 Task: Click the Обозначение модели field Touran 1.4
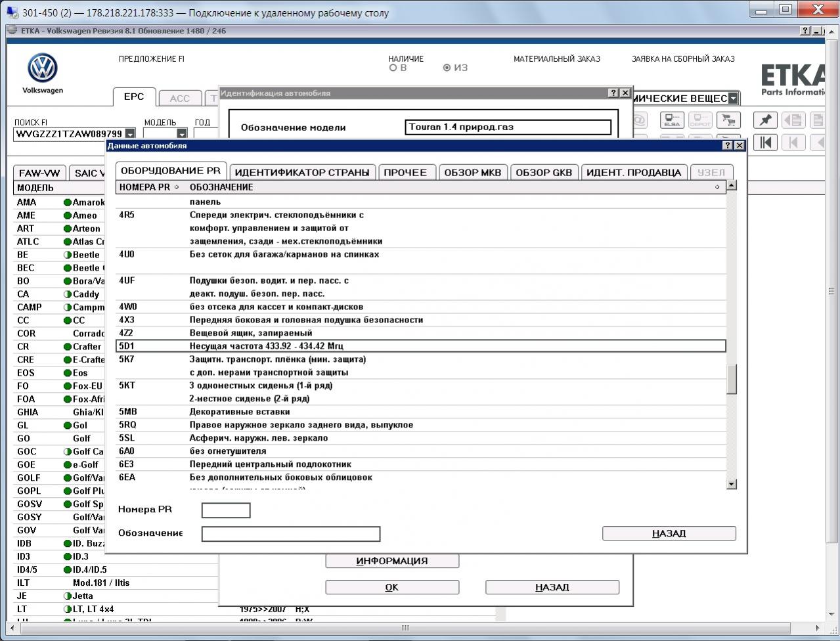click(x=508, y=127)
